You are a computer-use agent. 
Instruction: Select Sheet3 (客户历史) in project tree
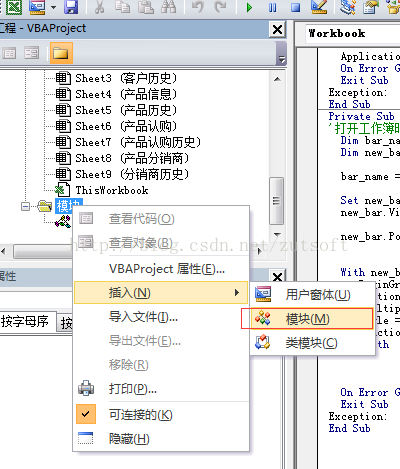click(126, 78)
